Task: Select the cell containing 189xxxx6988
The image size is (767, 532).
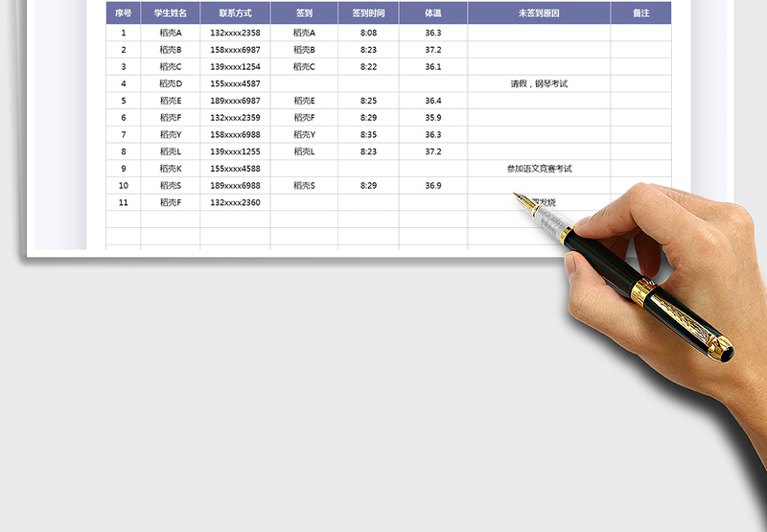Action: (x=235, y=185)
